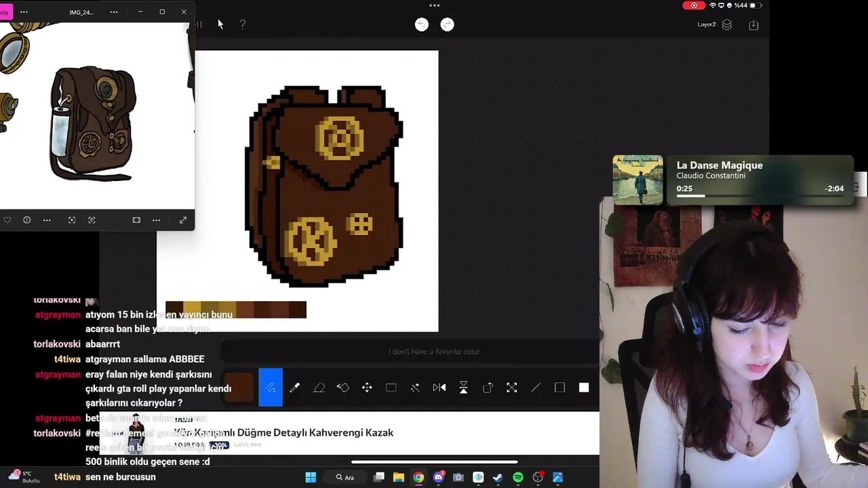The width and height of the screenshot is (868, 488).
Task: Select the freehand pencil drawing tool
Action: coord(271,388)
